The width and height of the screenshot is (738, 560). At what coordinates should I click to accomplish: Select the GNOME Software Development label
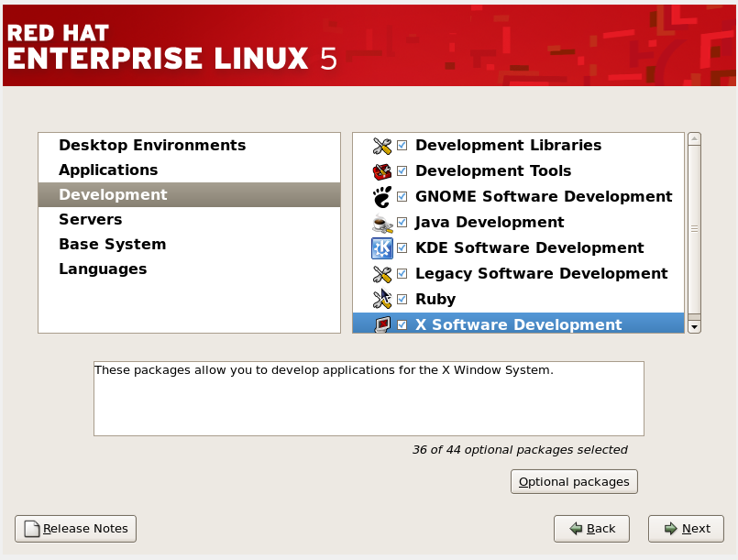pos(544,196)
